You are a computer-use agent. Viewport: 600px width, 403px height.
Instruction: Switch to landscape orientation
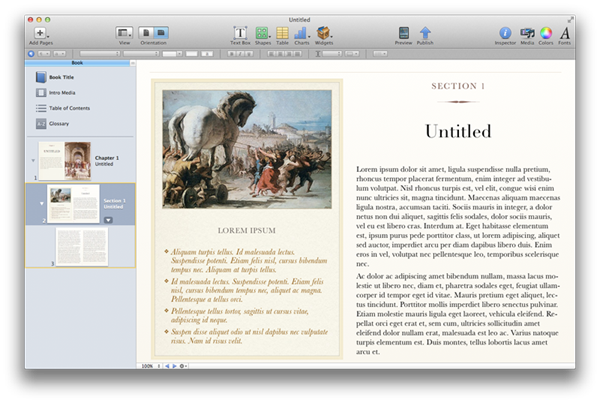pyautogui.click(x=160, y=33)
